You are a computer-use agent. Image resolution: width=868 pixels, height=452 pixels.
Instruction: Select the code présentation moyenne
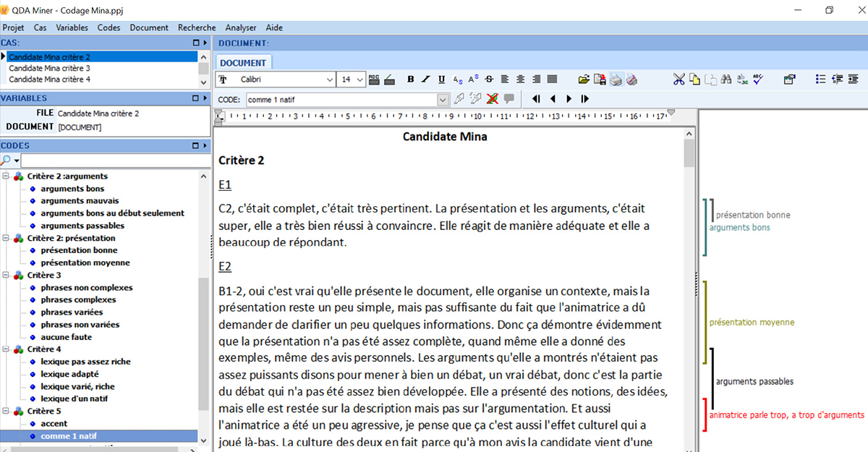pos(85,263)
